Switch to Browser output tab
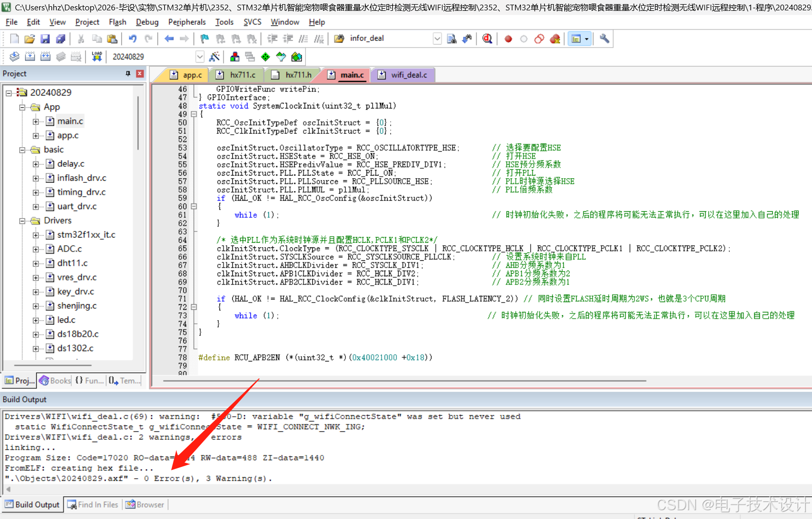This screenshot has width=812, height=519. (145, 505)
